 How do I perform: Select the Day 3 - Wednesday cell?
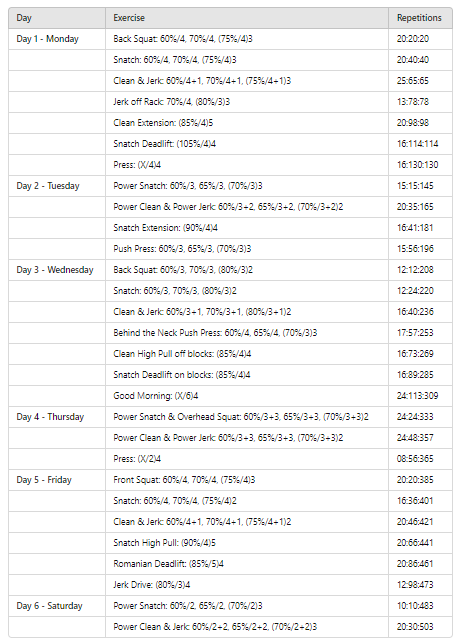[x=57, y=270]
